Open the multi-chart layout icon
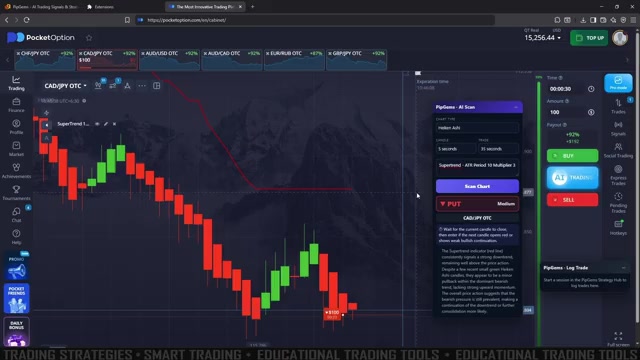The width and height of the screenshot is (640, 360). point(157,86)
